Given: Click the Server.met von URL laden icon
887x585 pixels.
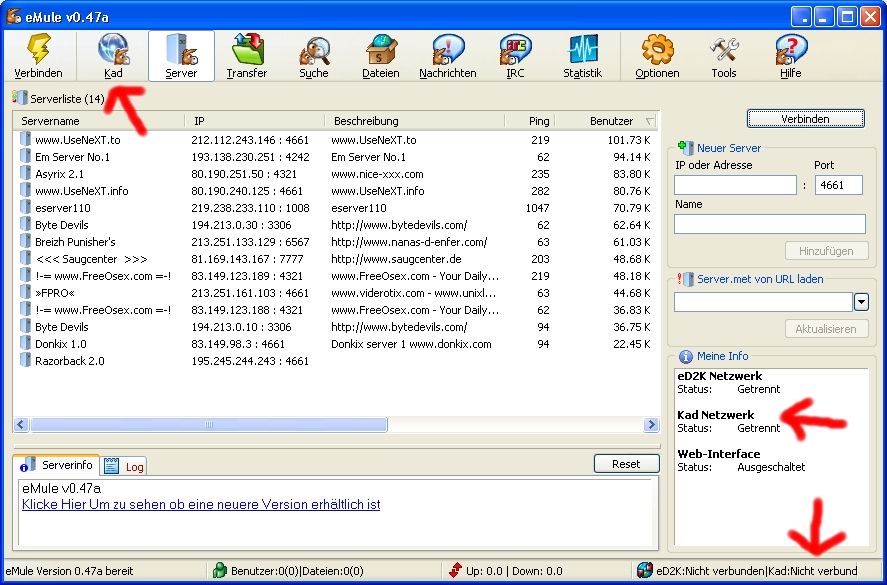Looking at the screenshot, I should [x=685, y=279].
